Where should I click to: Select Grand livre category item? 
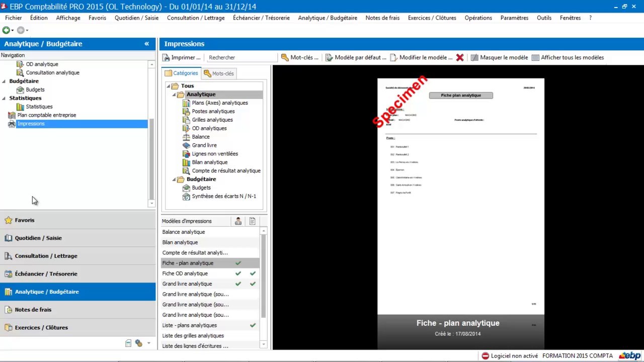pyautogui.click(x=204, y=145)
